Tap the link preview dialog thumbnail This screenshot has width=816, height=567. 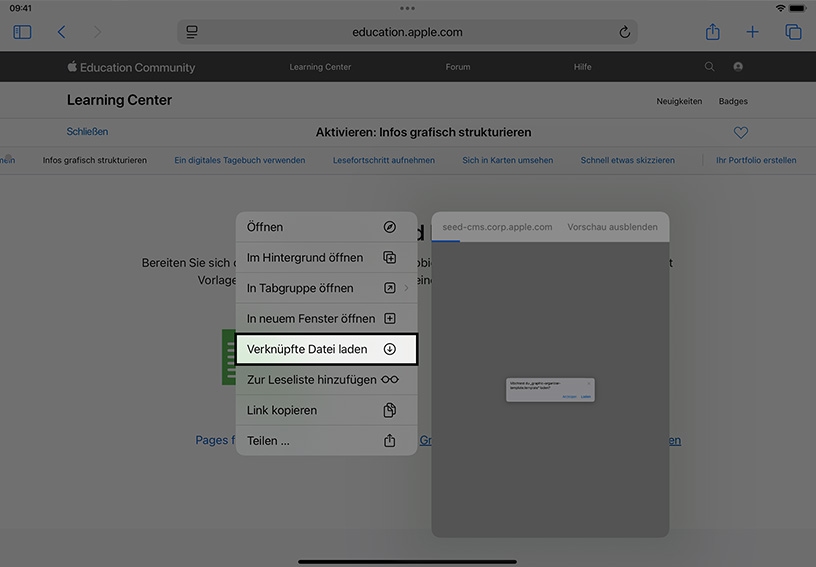click(x=550, y=390)
